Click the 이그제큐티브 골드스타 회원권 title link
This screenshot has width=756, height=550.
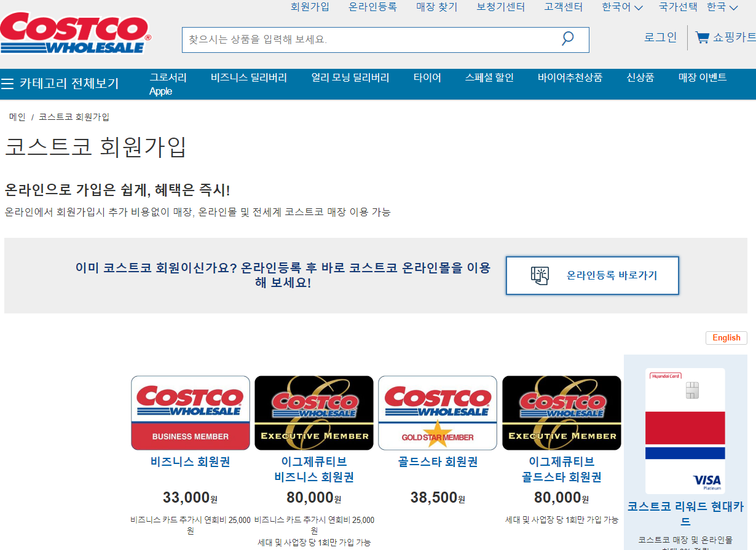pos(562,469)
